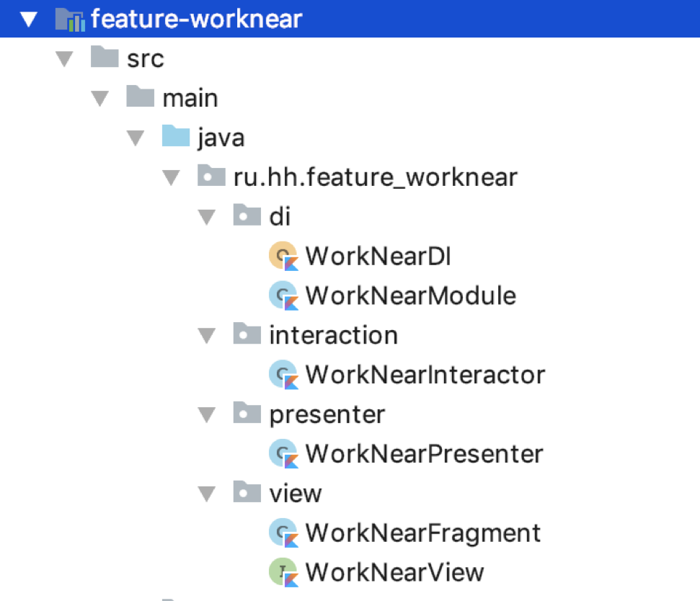This screenshot has height=601, width=700.
Task: Select the view package label
Action: point(295,494)
